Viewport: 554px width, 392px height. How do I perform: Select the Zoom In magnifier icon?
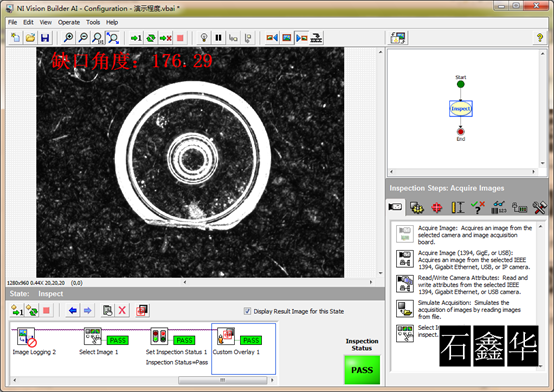69,38
